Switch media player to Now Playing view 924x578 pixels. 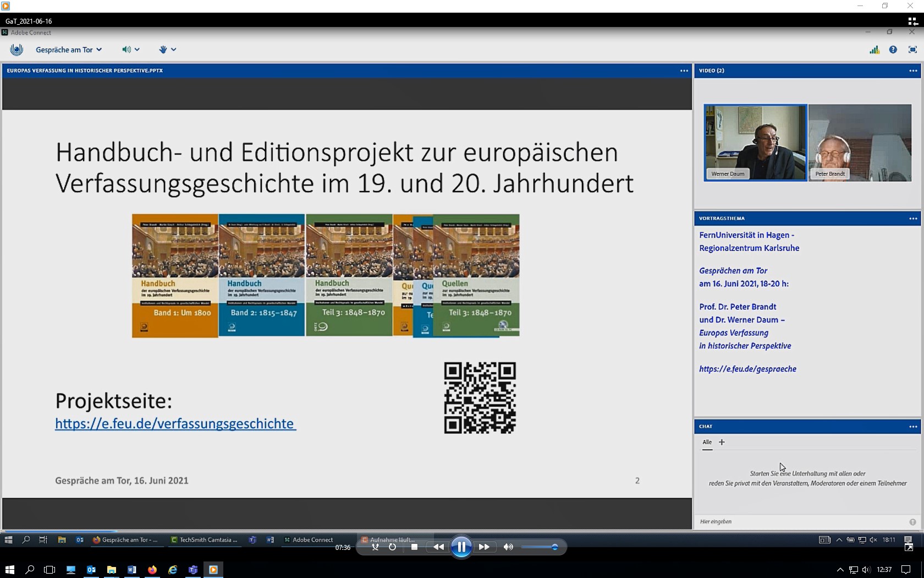(909, 547)
